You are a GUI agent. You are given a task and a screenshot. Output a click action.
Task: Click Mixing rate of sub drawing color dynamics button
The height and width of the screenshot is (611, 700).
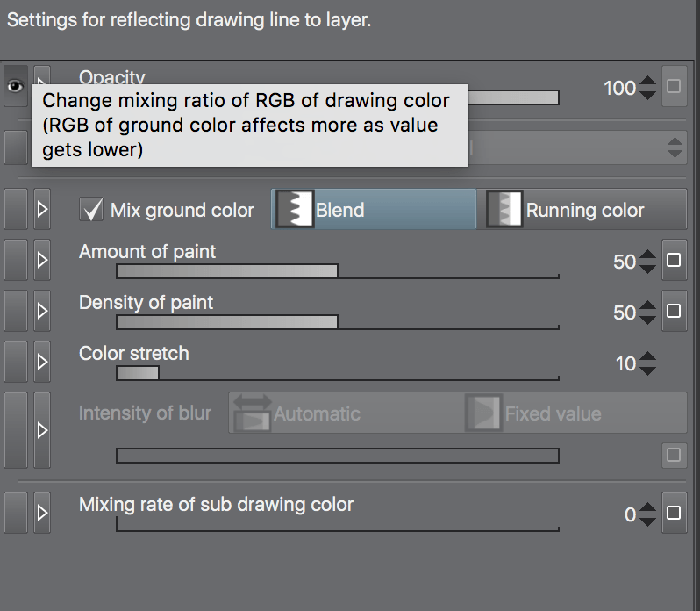tap(674, 514)
